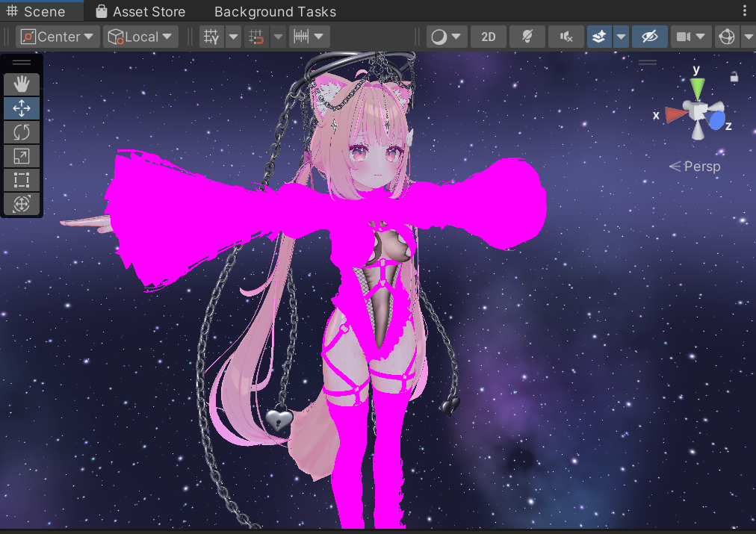The height and width of the screenshot is (534, 756).
Task: Toggle scene lighting button
Action: (x=527, y=37)
